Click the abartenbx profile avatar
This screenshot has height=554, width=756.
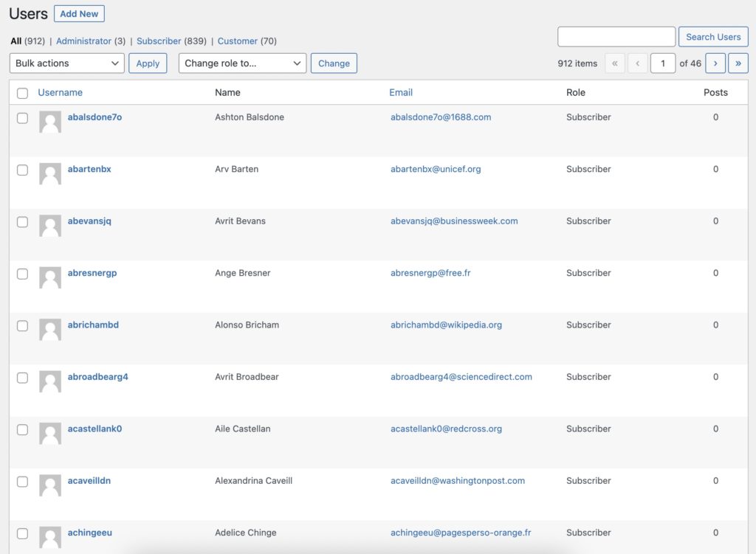49,173
